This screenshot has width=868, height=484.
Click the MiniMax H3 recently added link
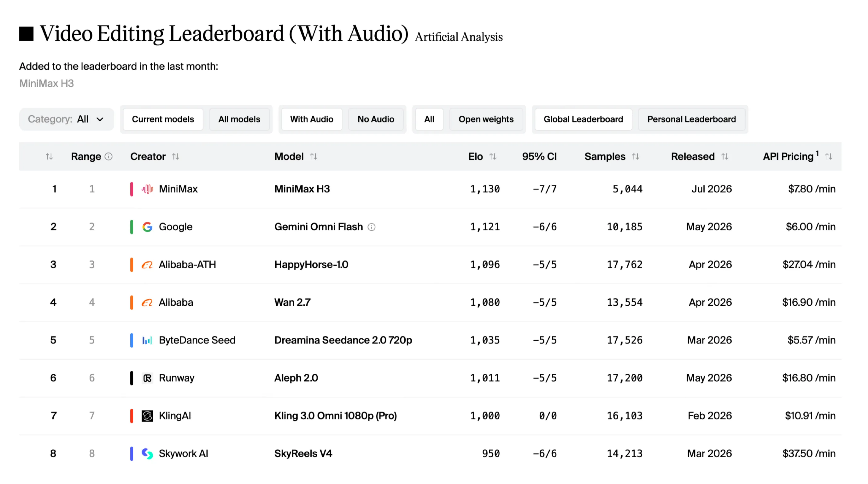click(46, 84)
